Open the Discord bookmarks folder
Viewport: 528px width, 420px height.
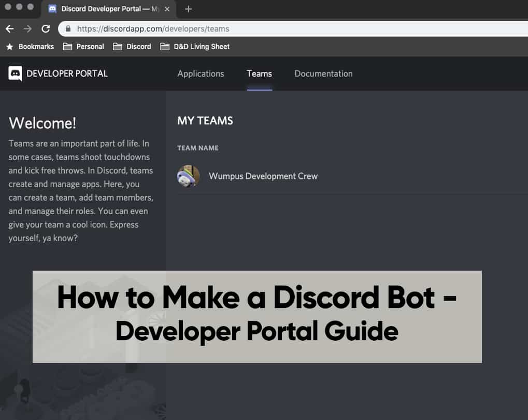tap(132, 47)
